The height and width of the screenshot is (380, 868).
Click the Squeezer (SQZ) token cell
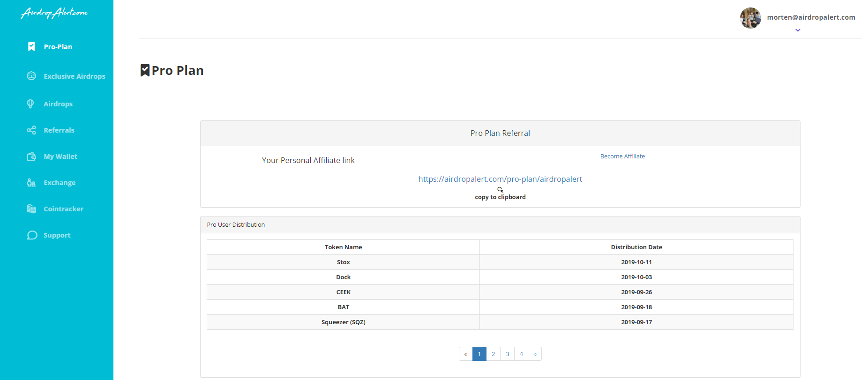[x=344, y=322]
